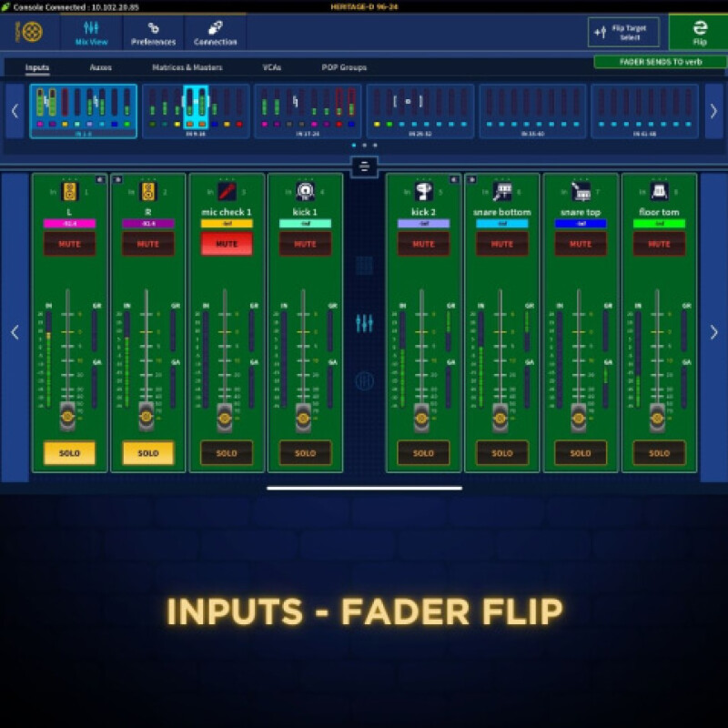The width and height of the screenshot is (728, 728).
Task: Solo the kick 1 channel
Action: (305, 452)
